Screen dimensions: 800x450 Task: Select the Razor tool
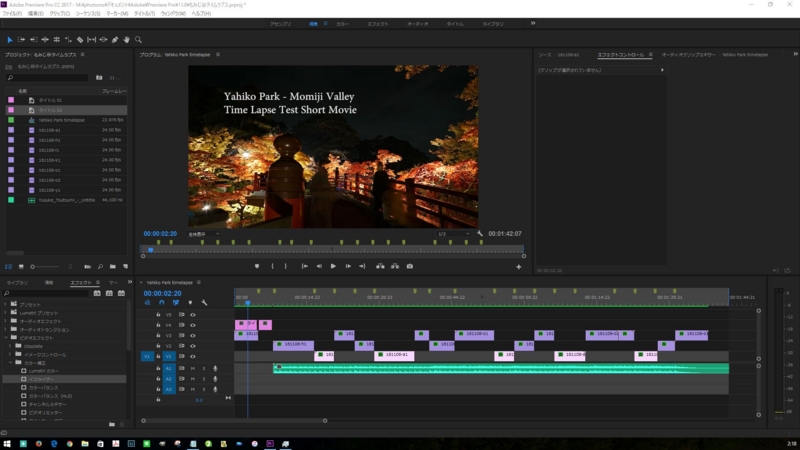point(80,40)
